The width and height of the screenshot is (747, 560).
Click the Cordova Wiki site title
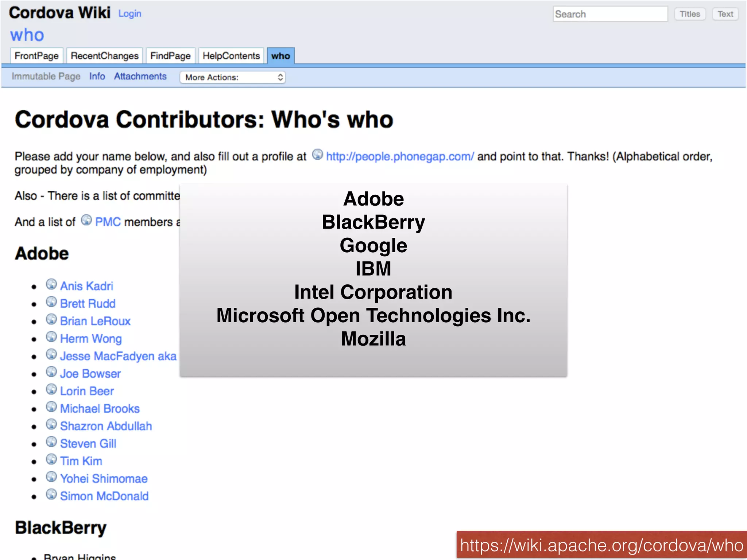[x=60, y=13]
